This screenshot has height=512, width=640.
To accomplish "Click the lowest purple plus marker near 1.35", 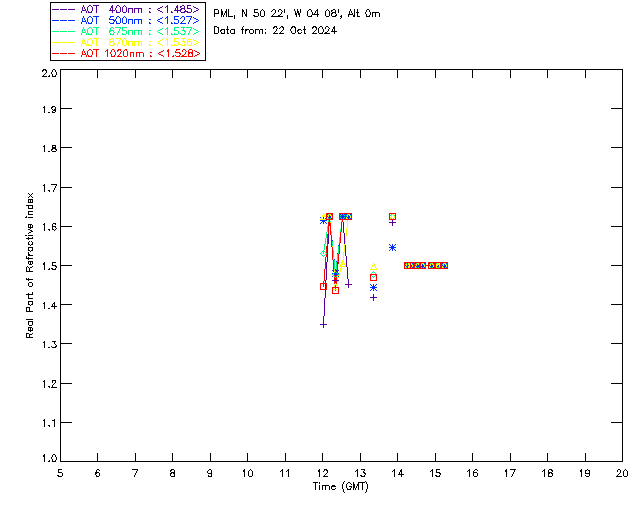I will click(323, 325).
